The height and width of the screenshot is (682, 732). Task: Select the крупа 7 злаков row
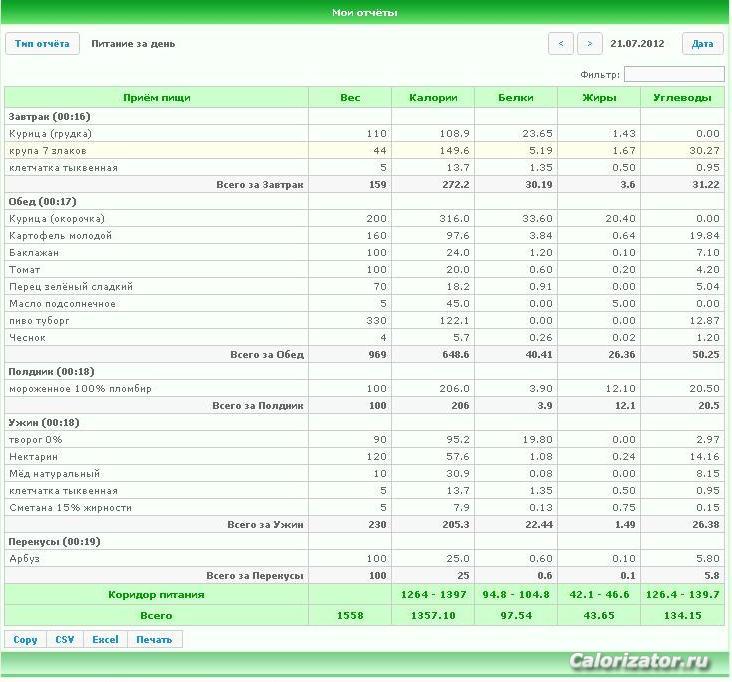[365, 150]
